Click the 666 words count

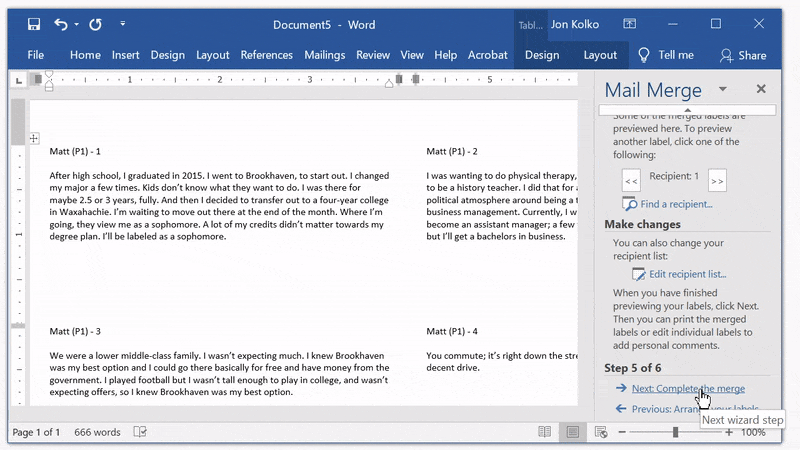[97, 432]
